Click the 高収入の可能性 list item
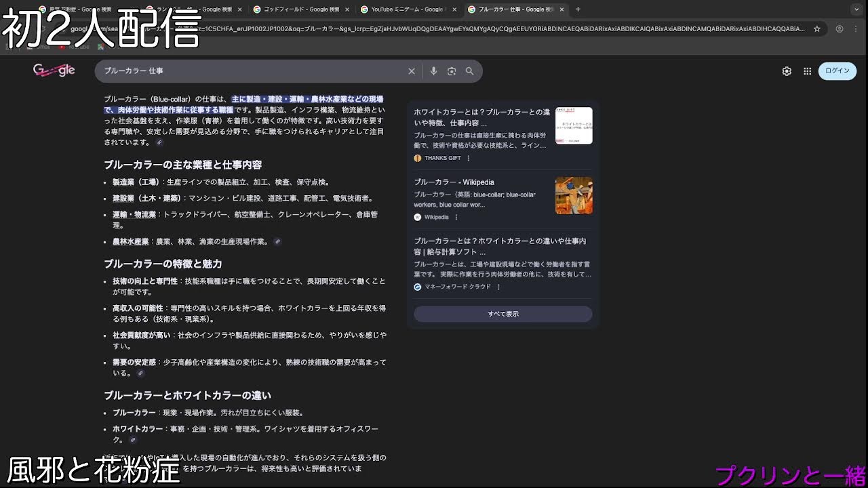Screen dimensions: 868x488 [x=249, y=313]
